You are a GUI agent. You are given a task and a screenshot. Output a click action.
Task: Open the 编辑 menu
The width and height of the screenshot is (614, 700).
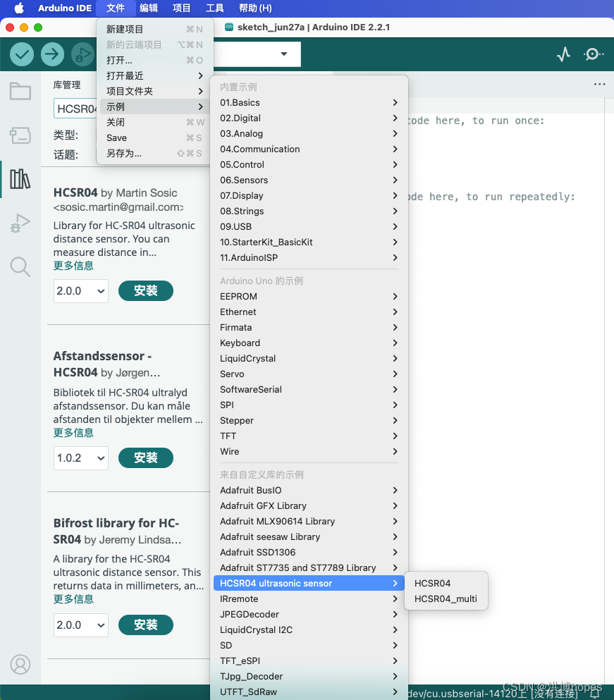pyautogui.click(x=149, y=8)
